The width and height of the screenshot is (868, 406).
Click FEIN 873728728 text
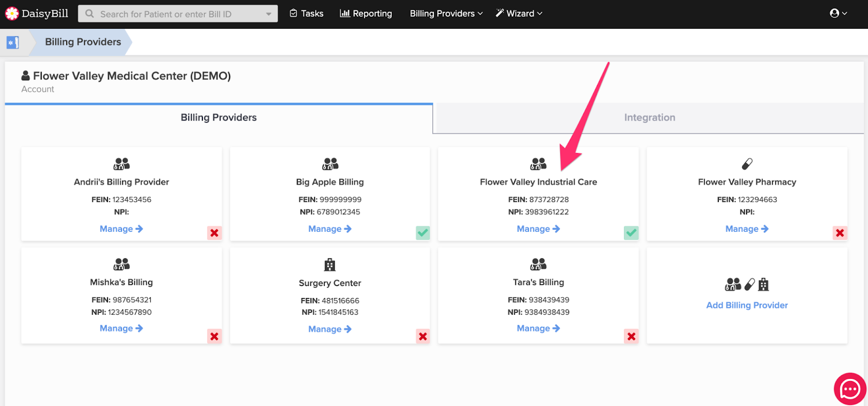point(538,200)
